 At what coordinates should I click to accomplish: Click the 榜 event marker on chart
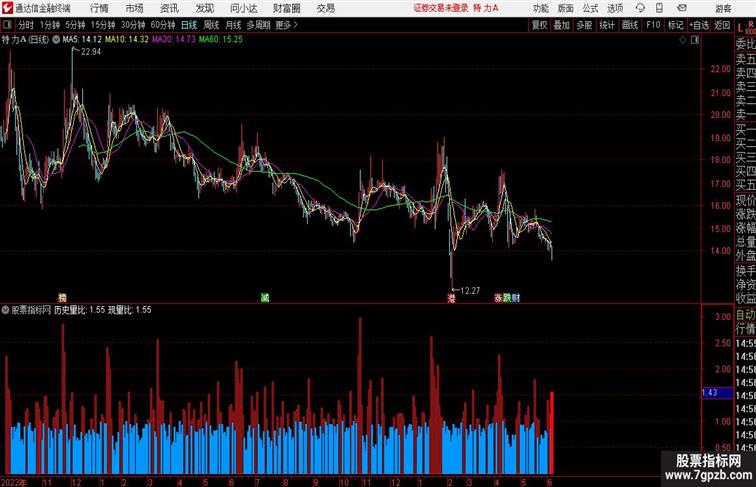pyautogui.click(x=62, y=298)
